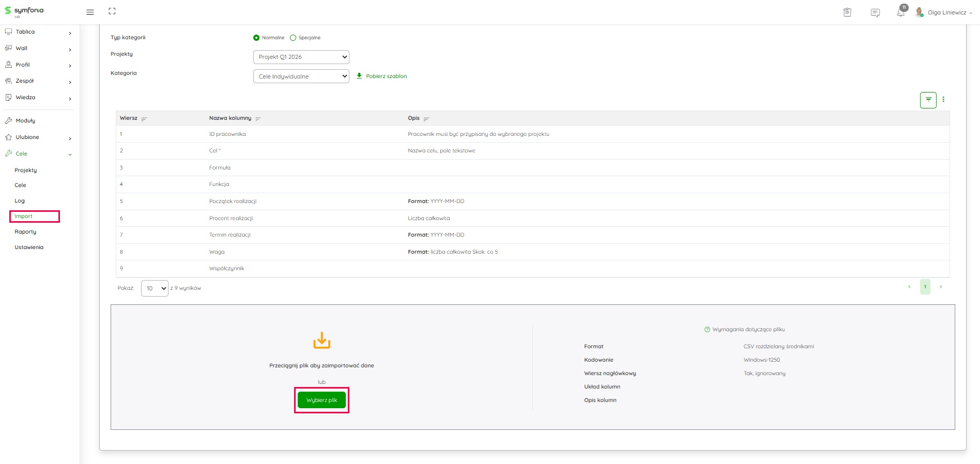
Task: Select the Normalne radio button
Action: (256, 38)
